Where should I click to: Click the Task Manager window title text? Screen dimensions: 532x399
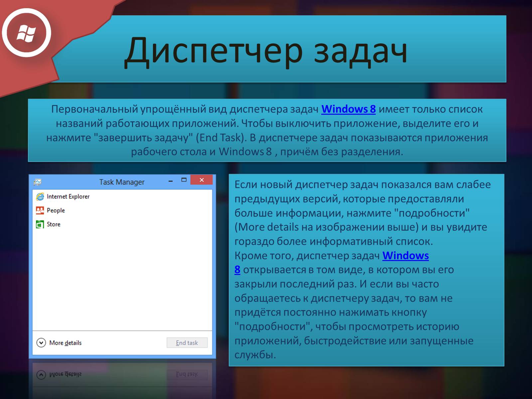122,182
